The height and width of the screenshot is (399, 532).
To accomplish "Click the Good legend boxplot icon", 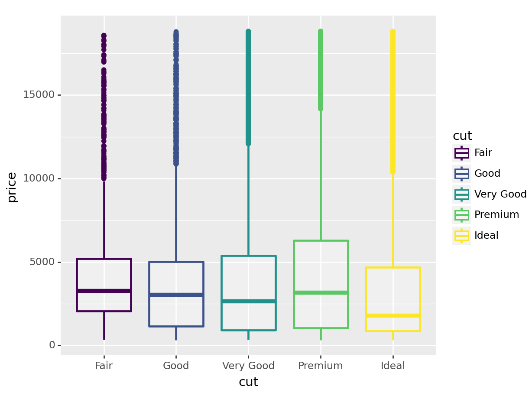I will [x=461, y=174].
